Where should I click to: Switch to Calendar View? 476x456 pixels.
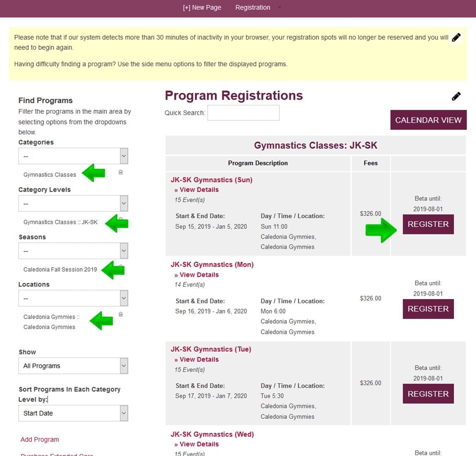click(x=428, y=120)
